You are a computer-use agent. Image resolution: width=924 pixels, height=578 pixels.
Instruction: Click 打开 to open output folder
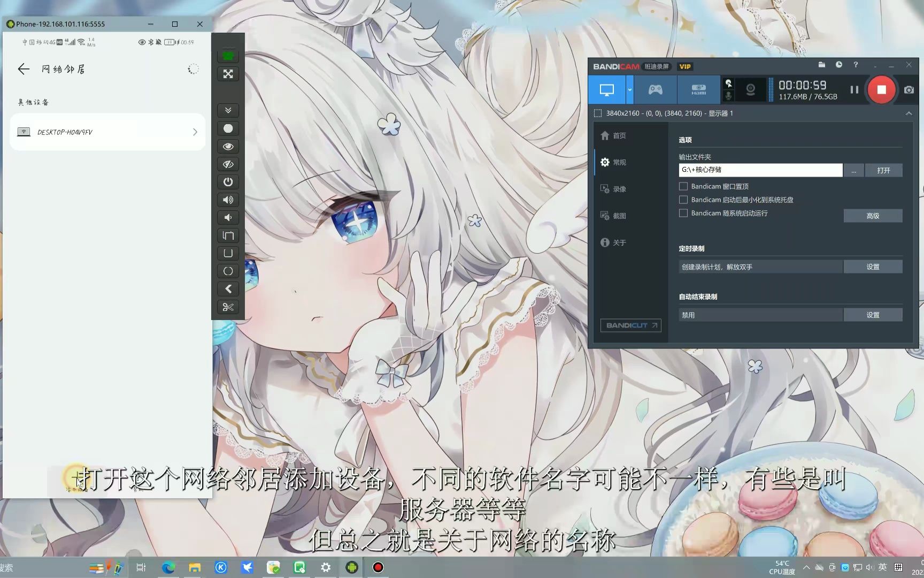[883, 170]
